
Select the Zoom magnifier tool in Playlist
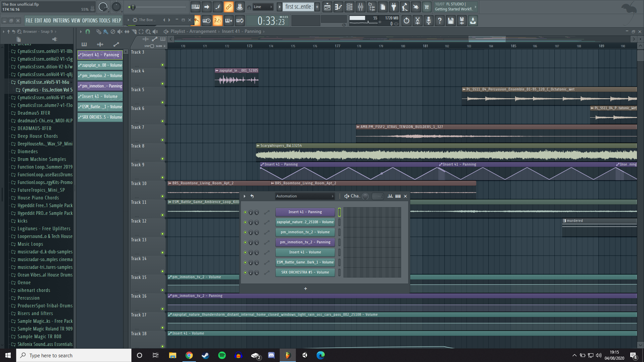[148, 32]
